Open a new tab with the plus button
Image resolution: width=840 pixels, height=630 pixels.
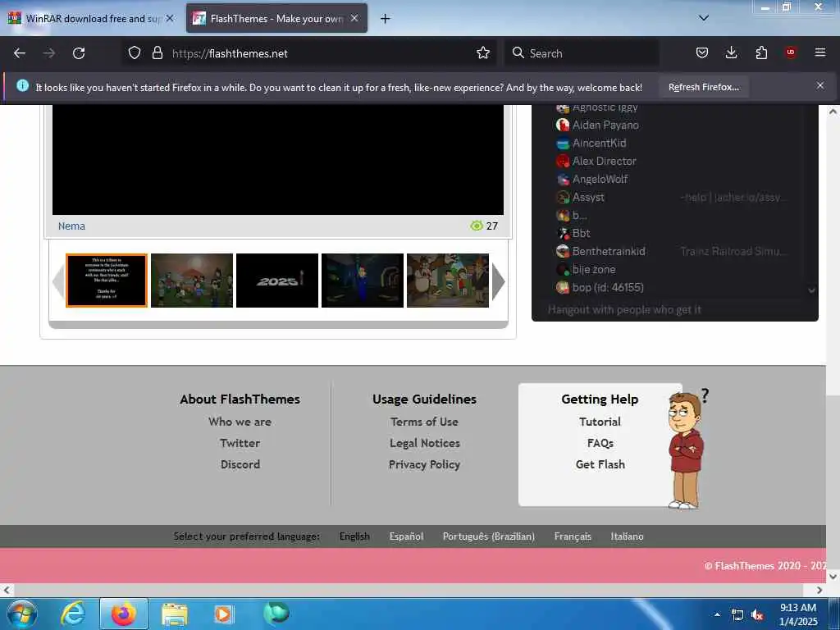coord(386,19)
